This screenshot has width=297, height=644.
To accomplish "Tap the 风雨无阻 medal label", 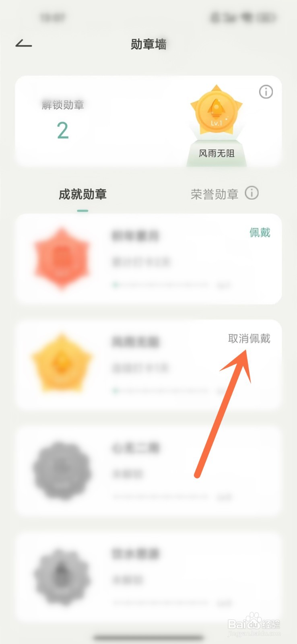I will click(x=217, y=153).
